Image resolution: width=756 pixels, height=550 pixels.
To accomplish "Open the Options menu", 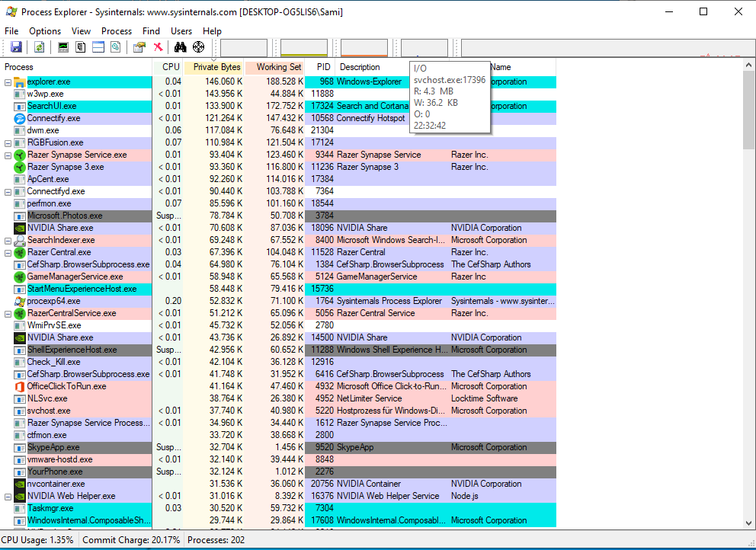I will 45,30.
